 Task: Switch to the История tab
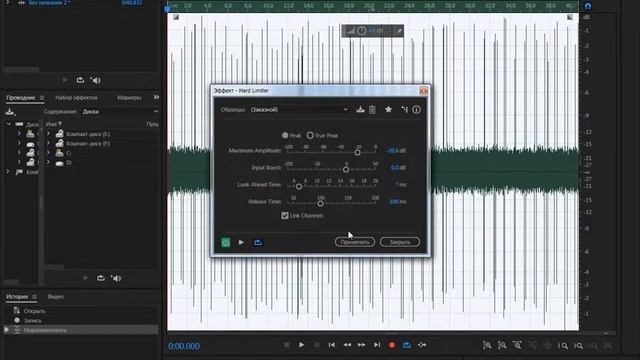point(17,297)
